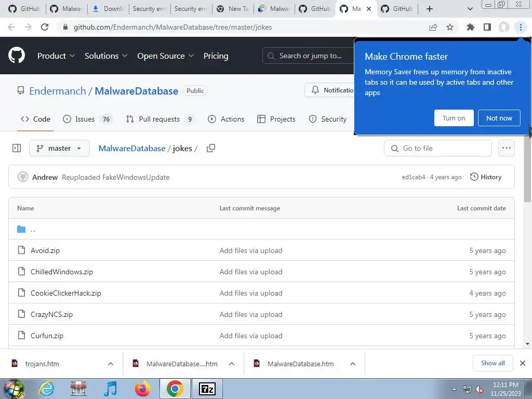Open the tab search dropdown arrow

(470, 9)
